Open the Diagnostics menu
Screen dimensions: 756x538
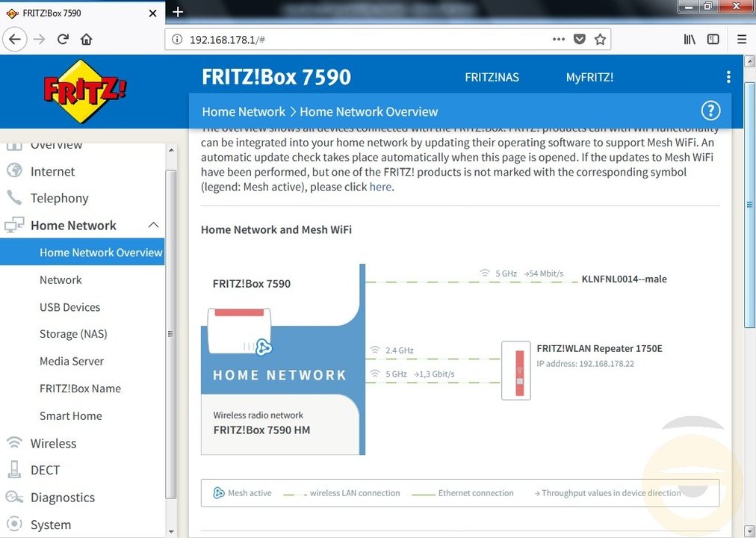coord(63,498)
